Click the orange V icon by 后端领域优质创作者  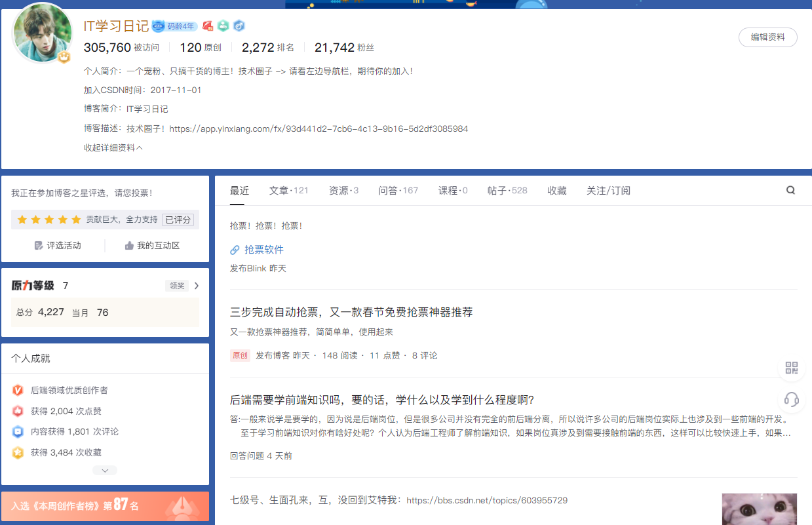18,390
